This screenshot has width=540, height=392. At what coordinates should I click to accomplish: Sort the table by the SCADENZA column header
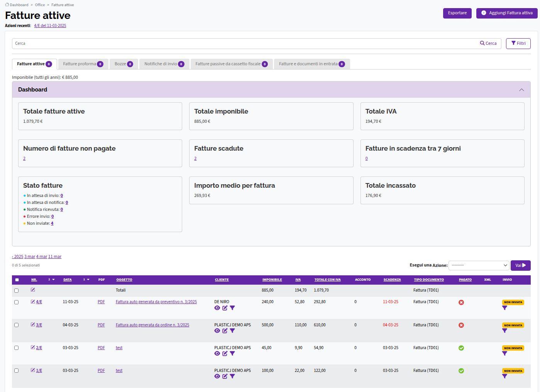[x=392, y=280]
